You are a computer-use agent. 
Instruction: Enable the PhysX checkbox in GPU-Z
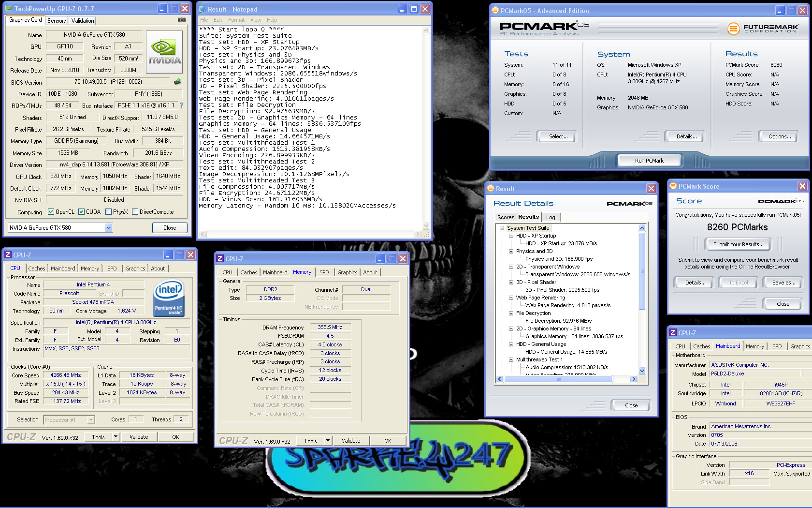108,211
